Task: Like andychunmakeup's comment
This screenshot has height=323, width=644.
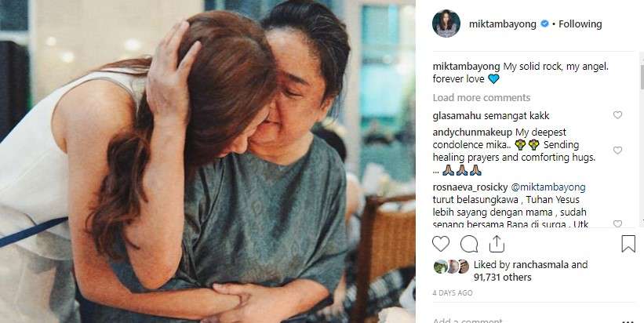Action: (617, 151)
